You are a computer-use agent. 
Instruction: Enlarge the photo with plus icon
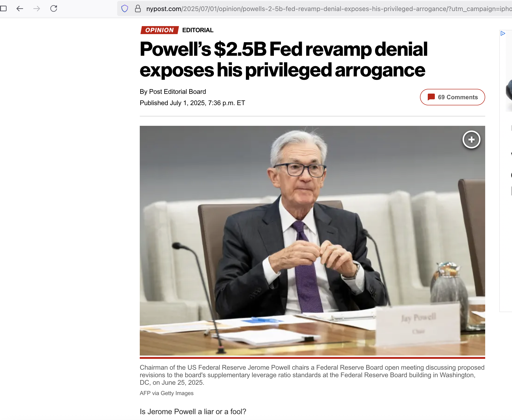(471, 140)
